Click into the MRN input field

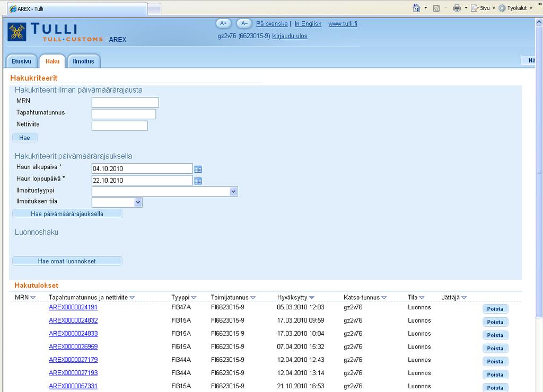tap(125, 102)
